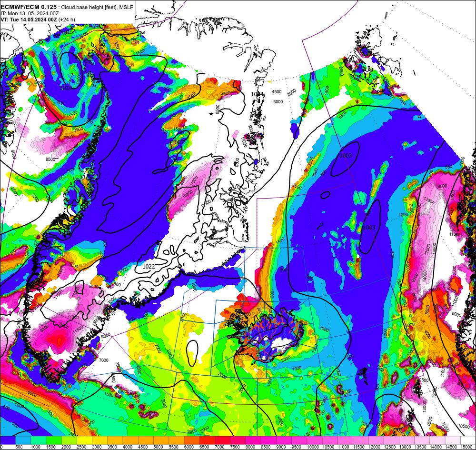Pick the magenta 8500–9000 legend swatch
476x450 pixels.
[268, 440]
